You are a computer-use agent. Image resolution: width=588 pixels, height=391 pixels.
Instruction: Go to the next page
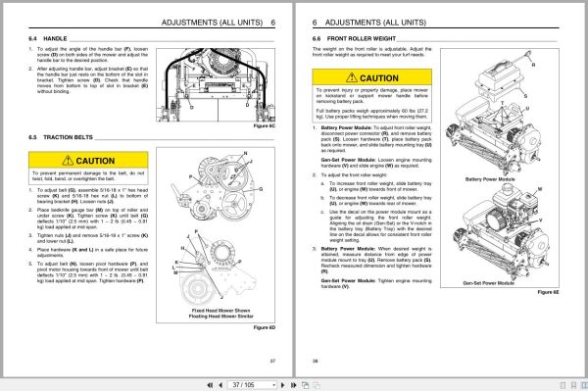283,385
